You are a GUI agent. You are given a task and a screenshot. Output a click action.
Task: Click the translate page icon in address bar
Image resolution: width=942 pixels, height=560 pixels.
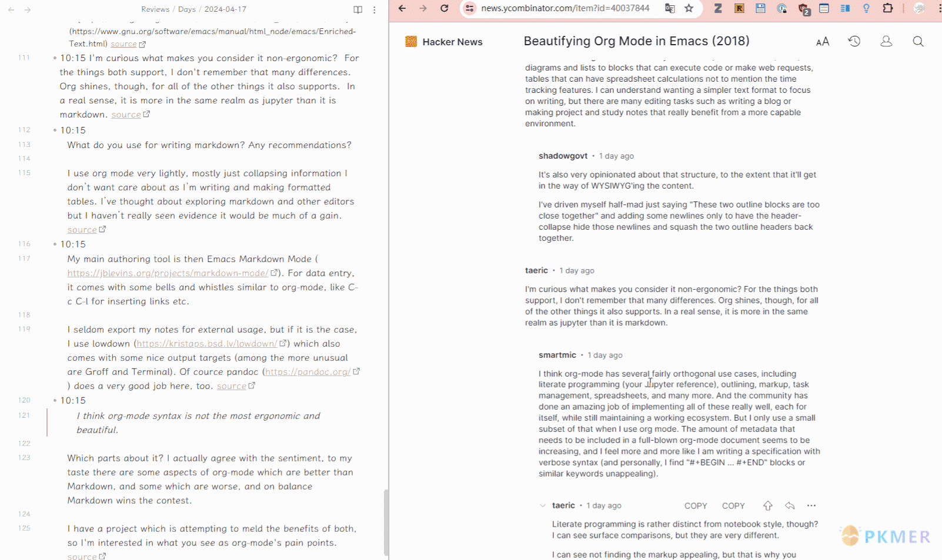[x=670, y=8]
